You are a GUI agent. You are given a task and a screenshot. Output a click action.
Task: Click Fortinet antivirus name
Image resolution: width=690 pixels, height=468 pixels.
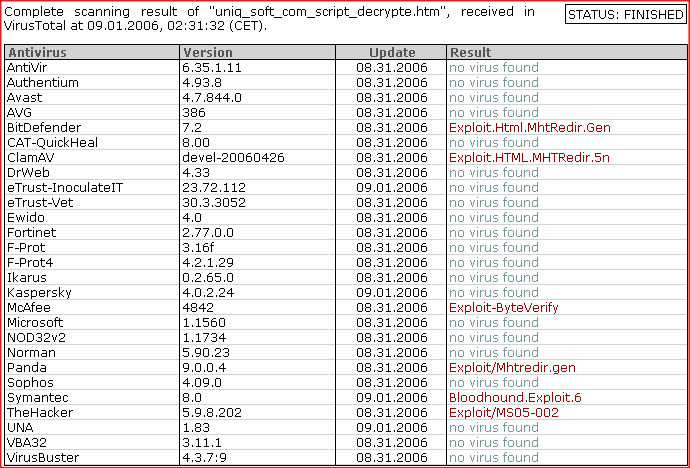coord(32,232)
